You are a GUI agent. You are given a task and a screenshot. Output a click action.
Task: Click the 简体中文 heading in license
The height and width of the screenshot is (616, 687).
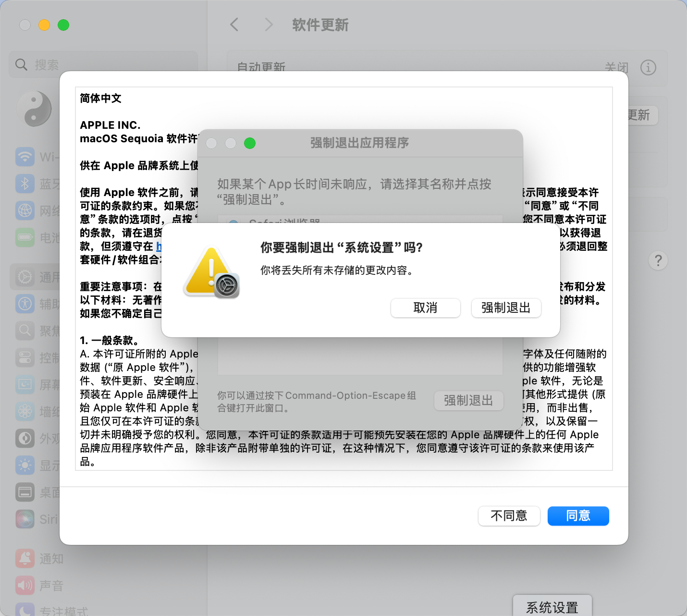(x=101, y=99)
